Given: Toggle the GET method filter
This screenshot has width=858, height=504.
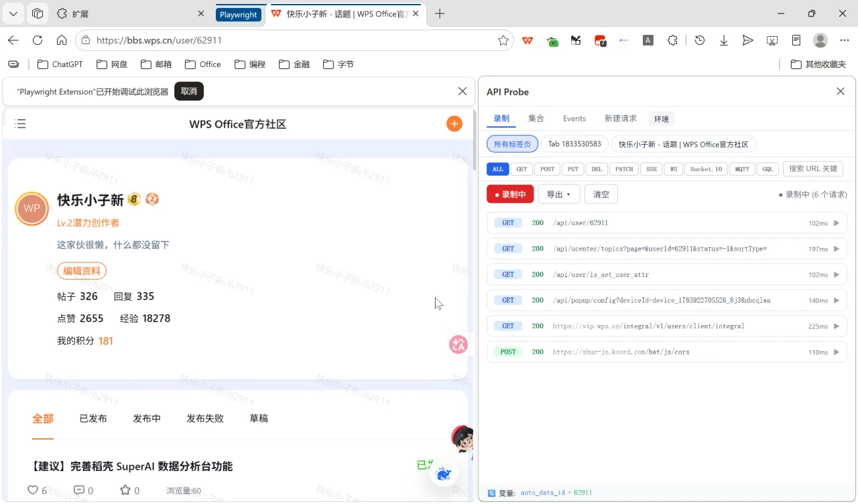Looking at the screenshot, I should pos(522,169).
